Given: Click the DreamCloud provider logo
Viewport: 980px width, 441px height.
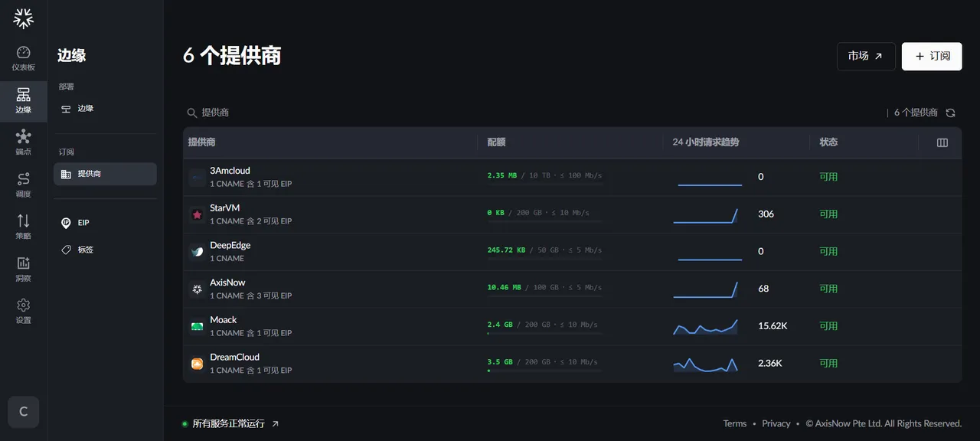Looking at the screenshot, I should click(x=197, y=364).
